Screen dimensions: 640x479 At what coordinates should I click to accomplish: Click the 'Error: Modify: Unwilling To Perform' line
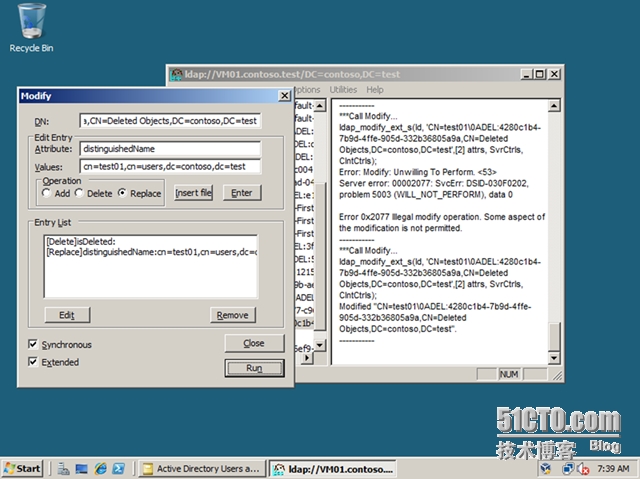tap(418, 172)
